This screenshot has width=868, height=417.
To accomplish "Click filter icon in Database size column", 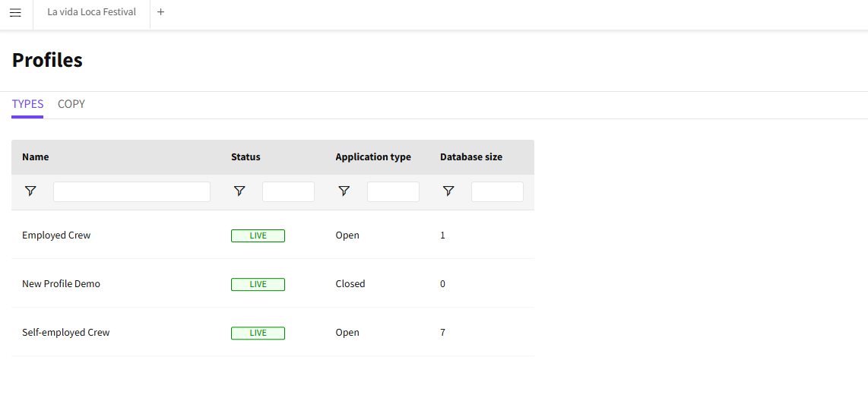I will point(448,191).
